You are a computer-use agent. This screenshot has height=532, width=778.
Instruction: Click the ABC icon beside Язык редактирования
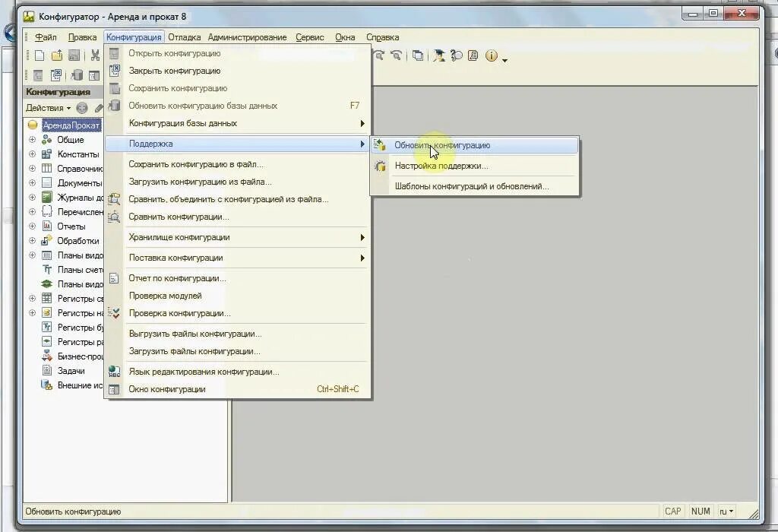tap(114, 372)
